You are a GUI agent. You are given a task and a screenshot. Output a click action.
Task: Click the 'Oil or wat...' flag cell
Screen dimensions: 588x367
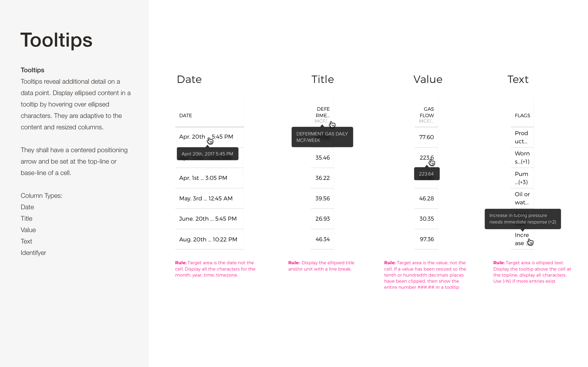coord(522,198)
